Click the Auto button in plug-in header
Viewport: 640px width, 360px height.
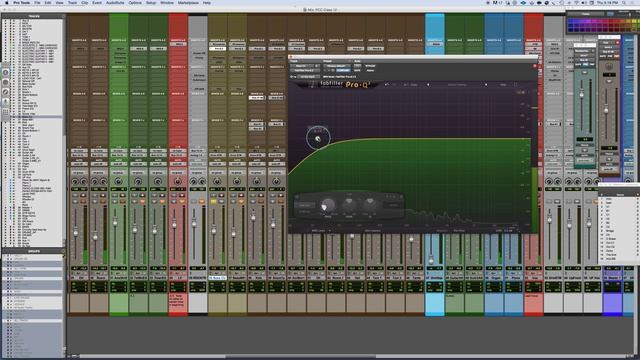point(358,66)
